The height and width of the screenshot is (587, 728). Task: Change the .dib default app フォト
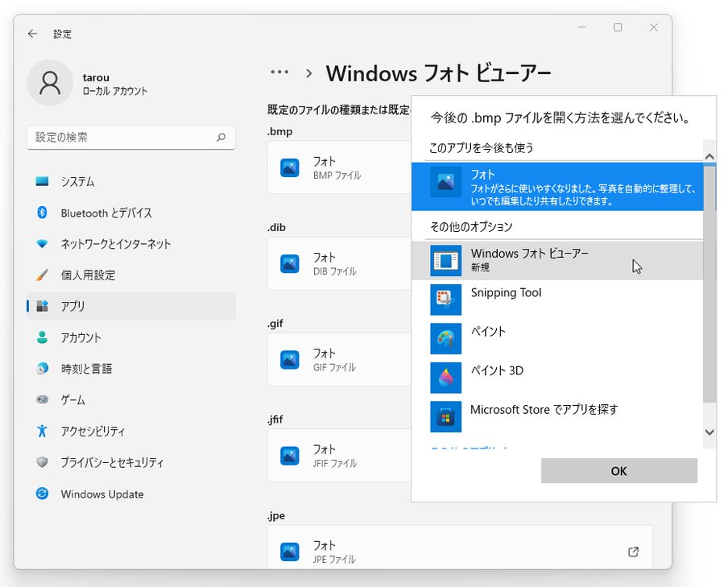pos(339,264)
